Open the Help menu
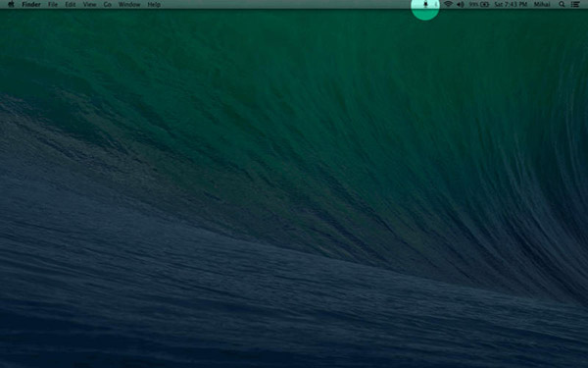Image resolution: width=588 pixels, height=368 pixels. tap(154, 5)
